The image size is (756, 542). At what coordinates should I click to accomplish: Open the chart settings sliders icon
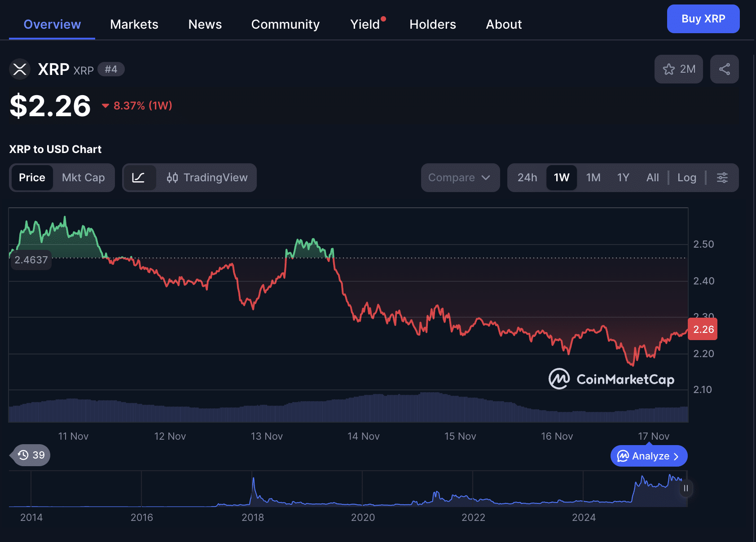click(x=722, y=178)
